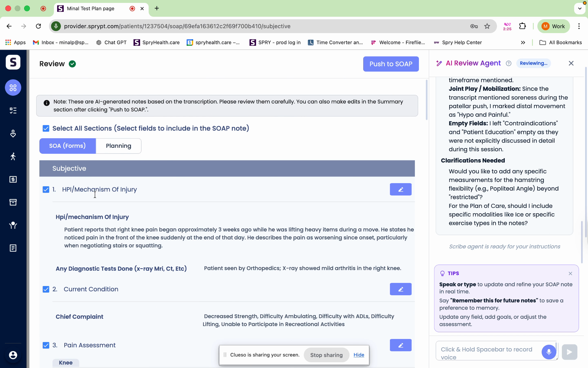The image size is (588, 368).
Task: Close the AI Review Agent panel
Action: pos(571,63)
